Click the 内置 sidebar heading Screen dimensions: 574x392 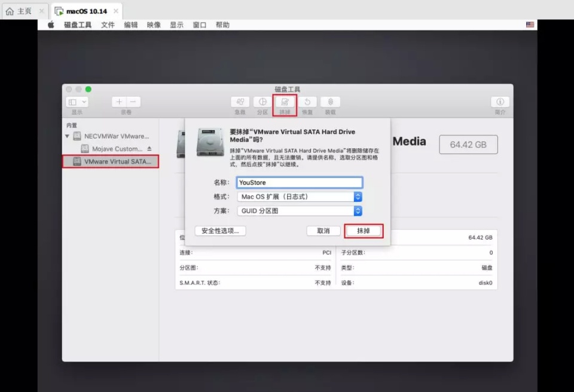click(72, 125)
